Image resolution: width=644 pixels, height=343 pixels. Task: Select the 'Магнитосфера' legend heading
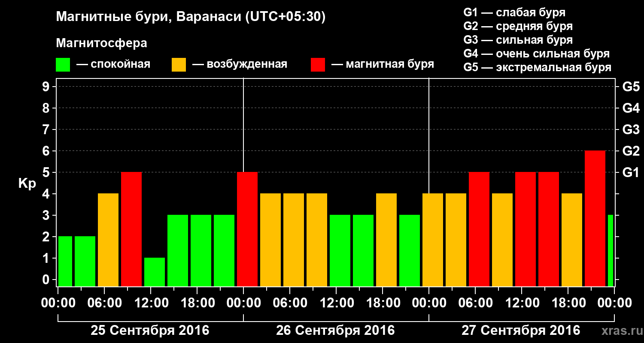tap(101, 43)
